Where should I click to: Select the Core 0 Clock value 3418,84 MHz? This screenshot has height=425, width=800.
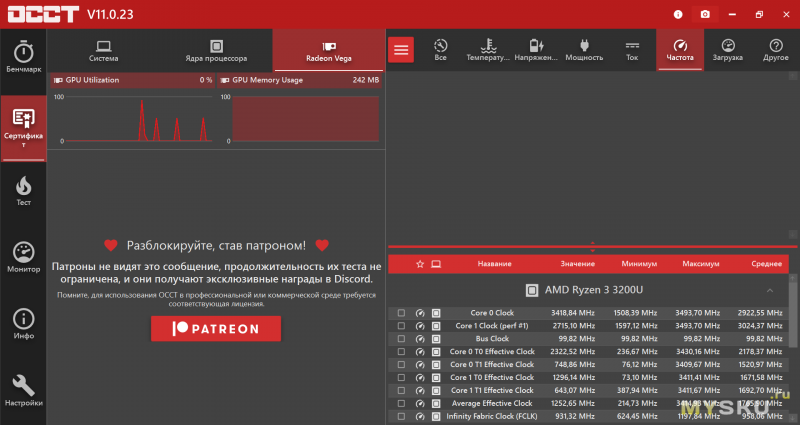(x=572, y=313)
